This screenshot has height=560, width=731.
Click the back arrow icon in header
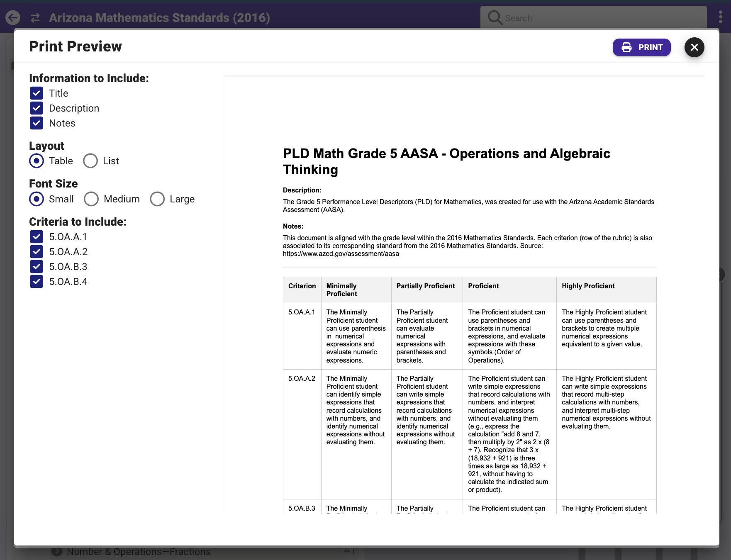click(13, 17)
